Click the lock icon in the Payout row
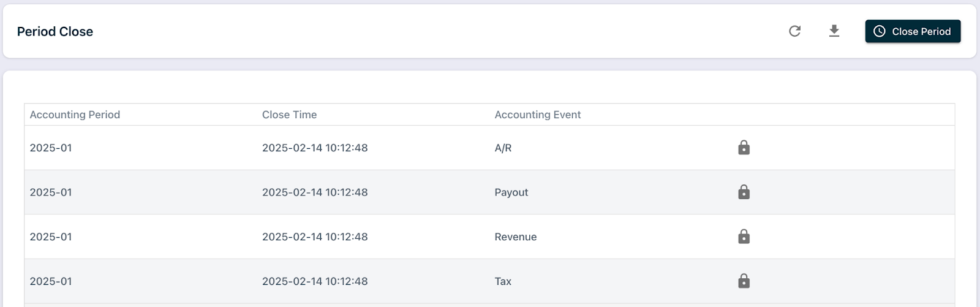980x307 pixels. 744,192
